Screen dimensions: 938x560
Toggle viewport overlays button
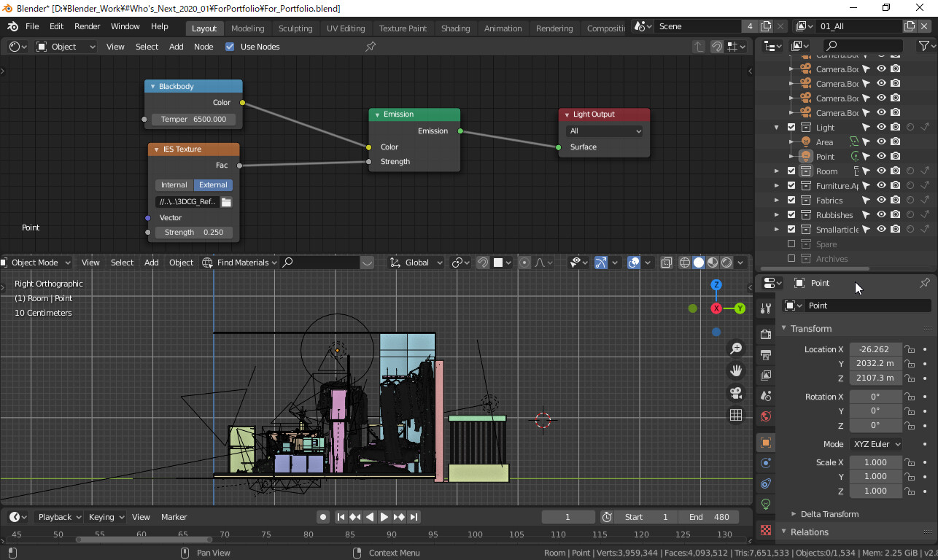[633, 262]
